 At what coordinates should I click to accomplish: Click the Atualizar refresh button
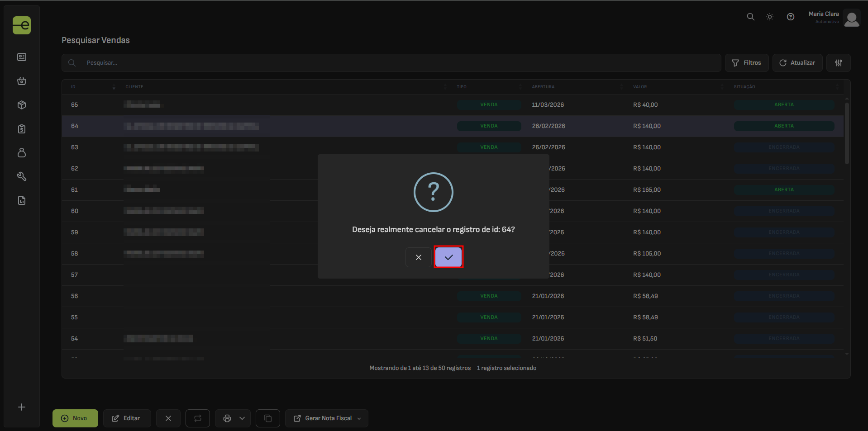coord(797,63)
